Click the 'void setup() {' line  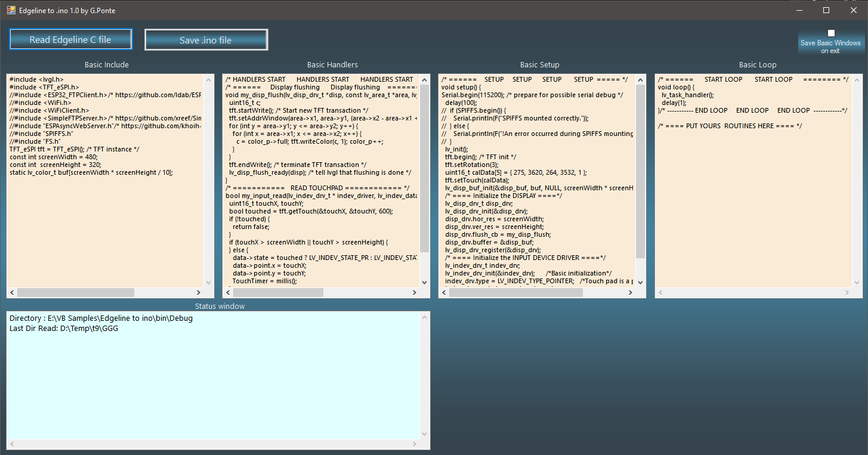pos(461,87)
